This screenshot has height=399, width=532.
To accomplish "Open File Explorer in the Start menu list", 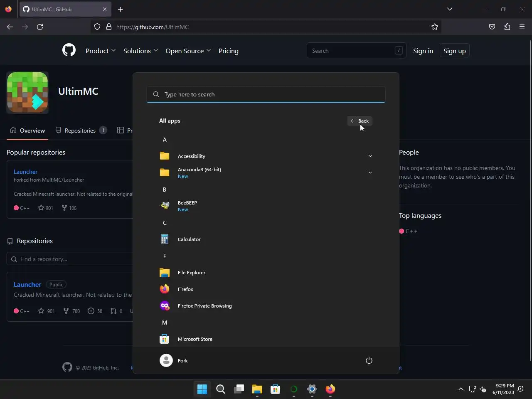I will (x=266, y=273).
